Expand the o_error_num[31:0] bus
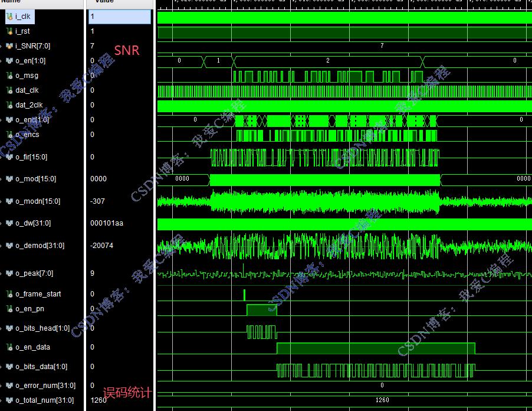The width and height of the screenshot is (532, 411). pyautogui.click(x=1, y=386)
